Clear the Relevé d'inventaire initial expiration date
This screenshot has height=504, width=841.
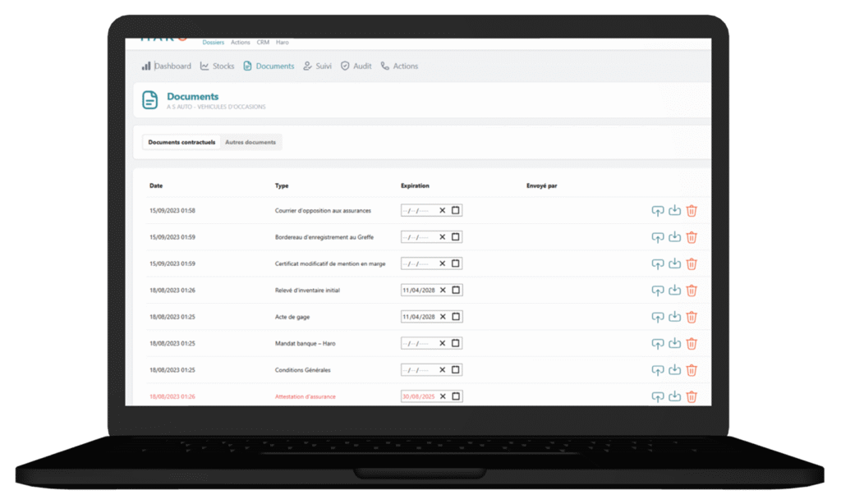442,291
